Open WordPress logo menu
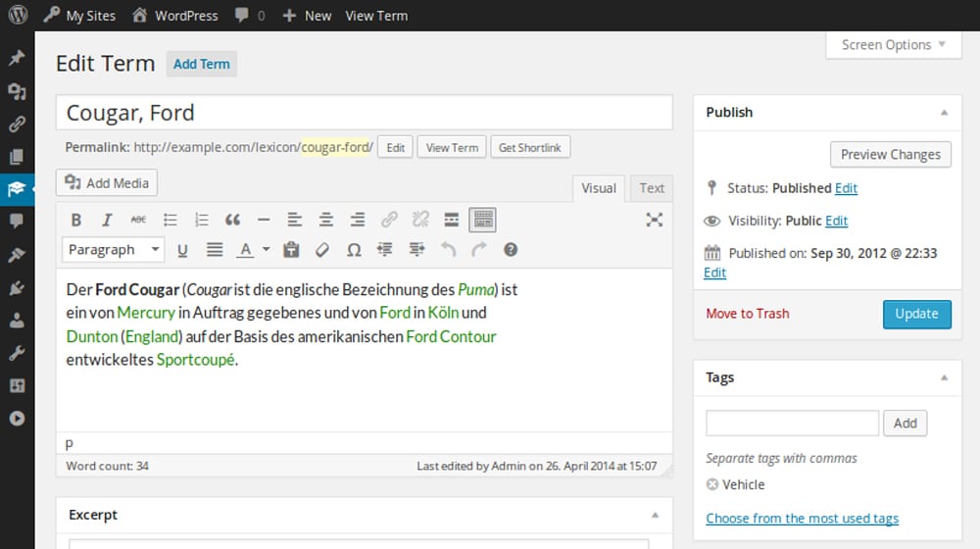This screenshot has height=549, width=980. [18, 15]
